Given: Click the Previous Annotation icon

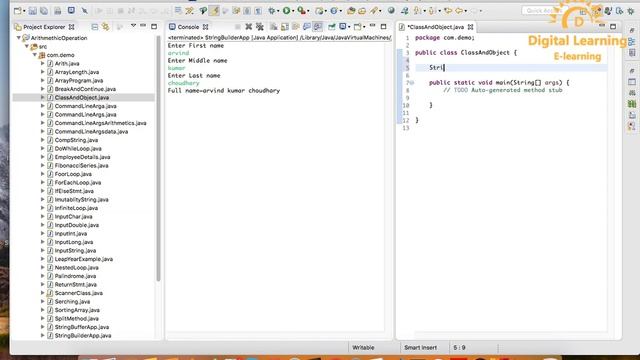Looking at the screenshot, I should pyautogui.click(x=431, y=11).
